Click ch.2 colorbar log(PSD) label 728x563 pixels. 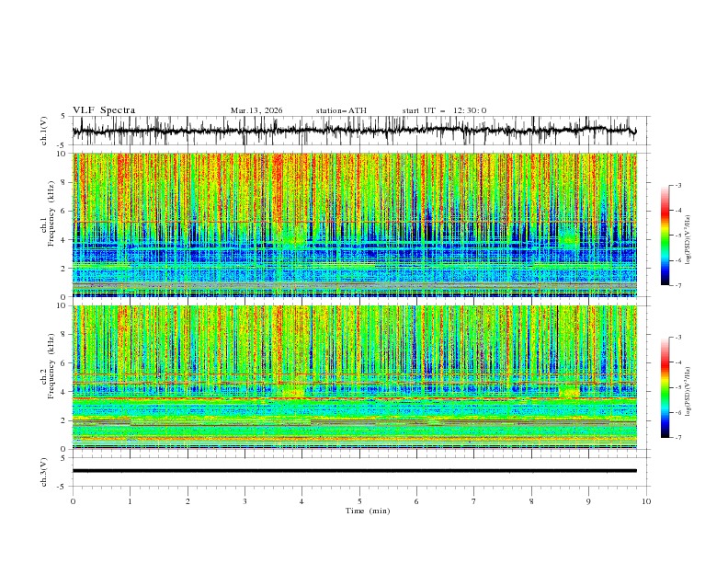688,392
